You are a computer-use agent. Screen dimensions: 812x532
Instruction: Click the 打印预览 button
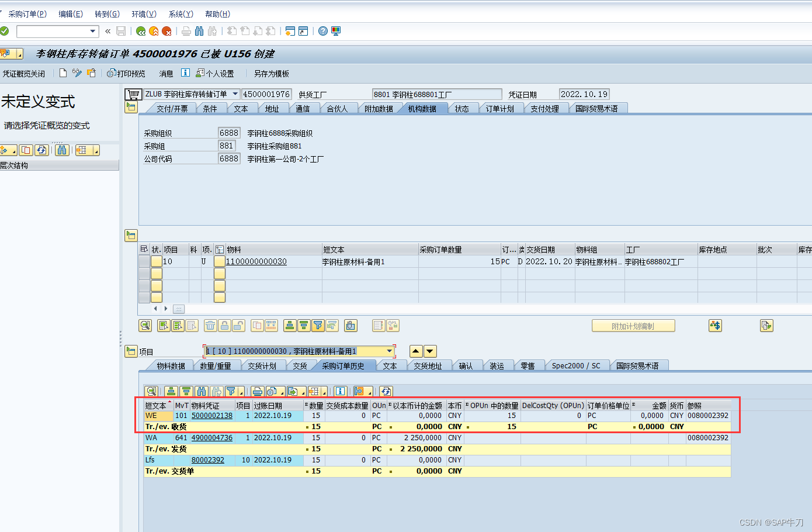click(126, 73)
